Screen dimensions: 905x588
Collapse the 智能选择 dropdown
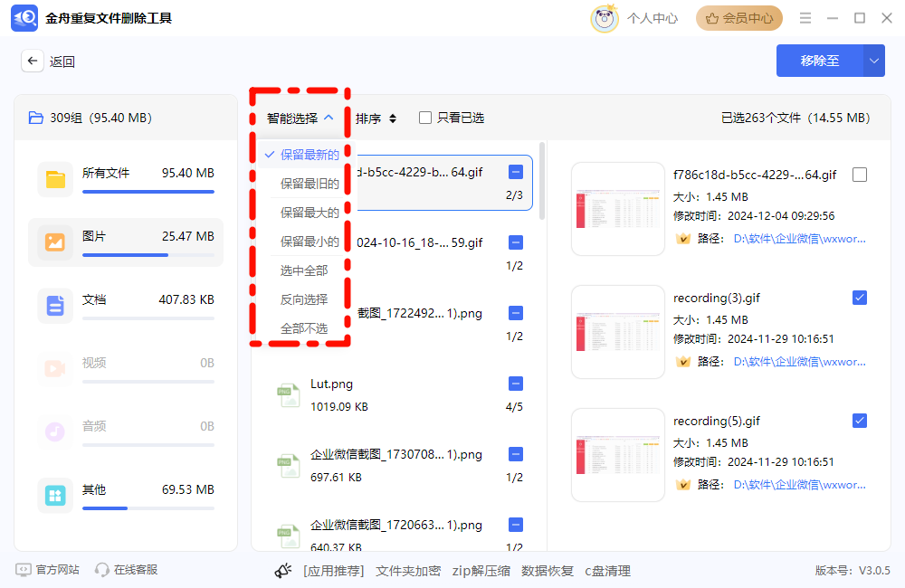pyautogui.click(x=300, y=119)
